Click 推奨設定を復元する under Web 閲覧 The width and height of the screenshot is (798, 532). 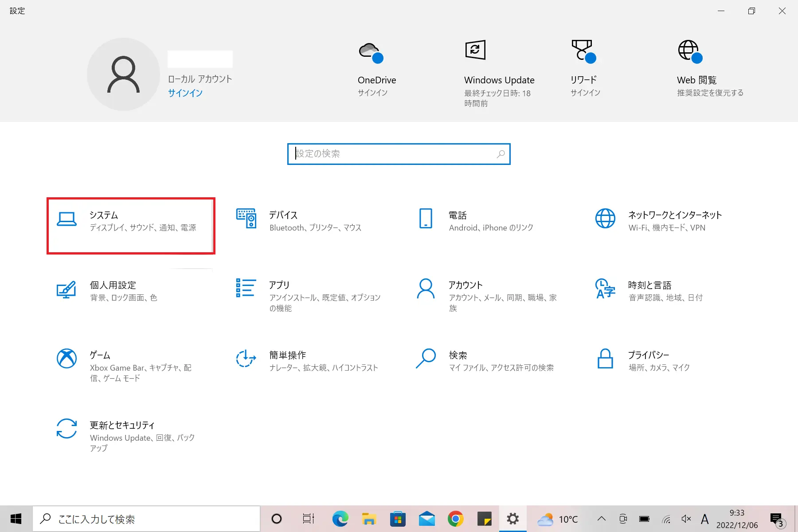coord(710,92)
